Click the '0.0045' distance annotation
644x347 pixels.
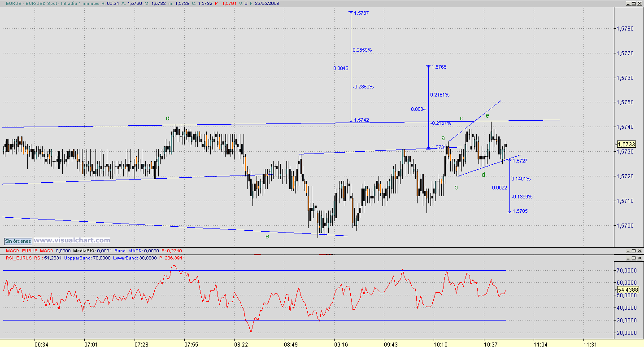tap(341, 68)
